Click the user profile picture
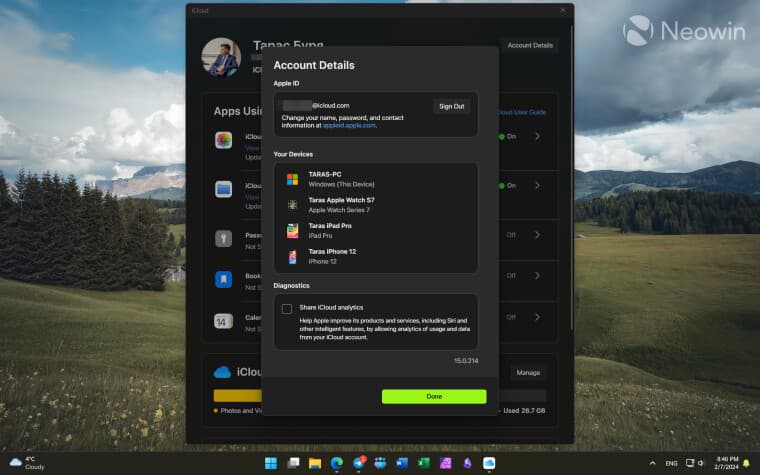This screenshot has height=475, width=760. click(x=221, y=57)
